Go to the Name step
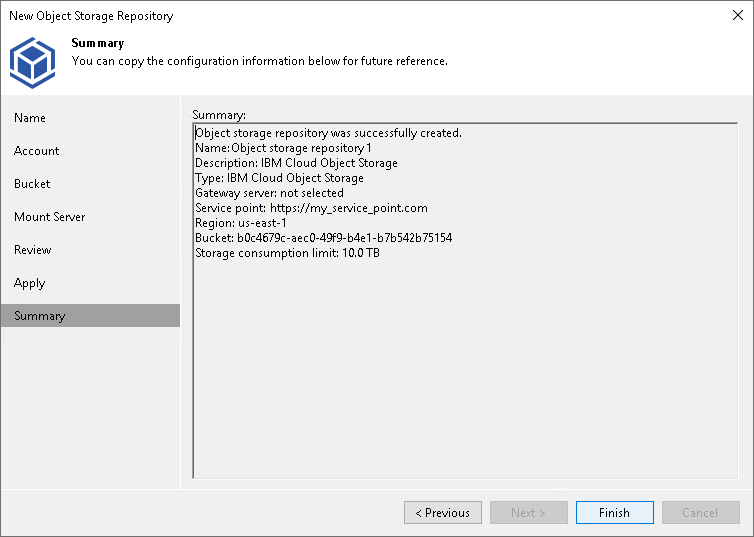Viewport: 754px width, 537px height. coord(30,118)
